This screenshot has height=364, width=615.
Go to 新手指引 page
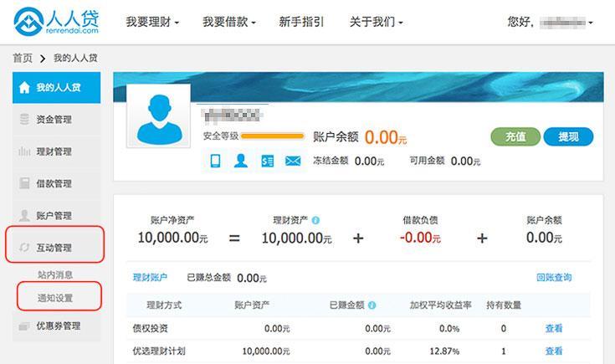click(x=301, y=22)
